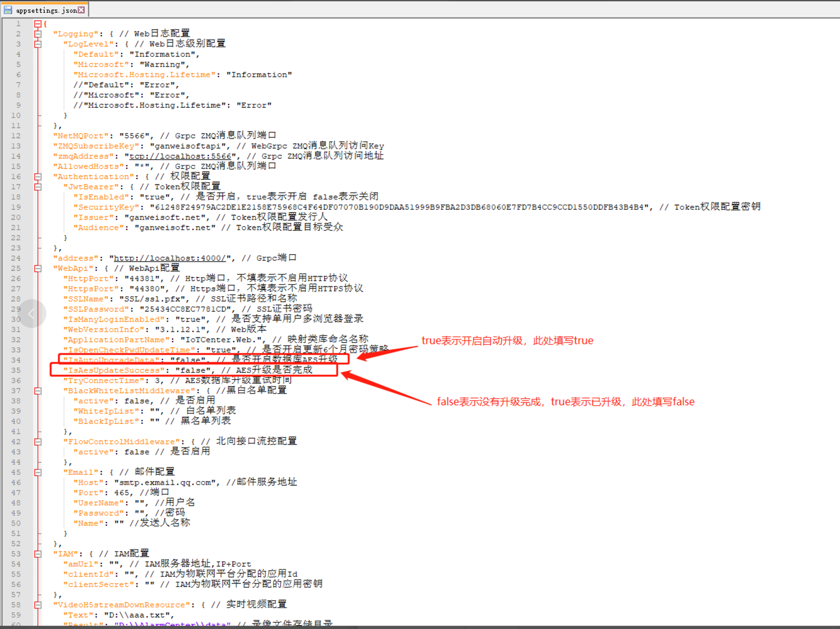Collapse the "IAM" section fold marker
Viewport: 840px width, 629px height.
[38, 554]
